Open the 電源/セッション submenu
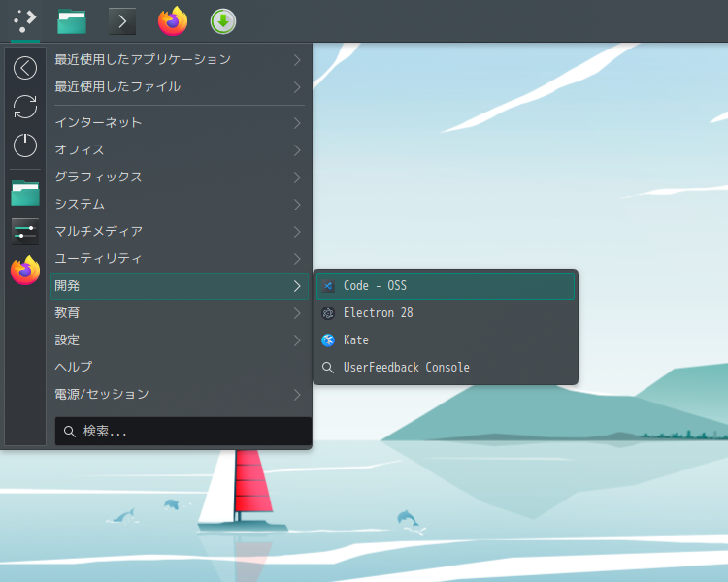The image size is (728, 582). tap(179, 395)
